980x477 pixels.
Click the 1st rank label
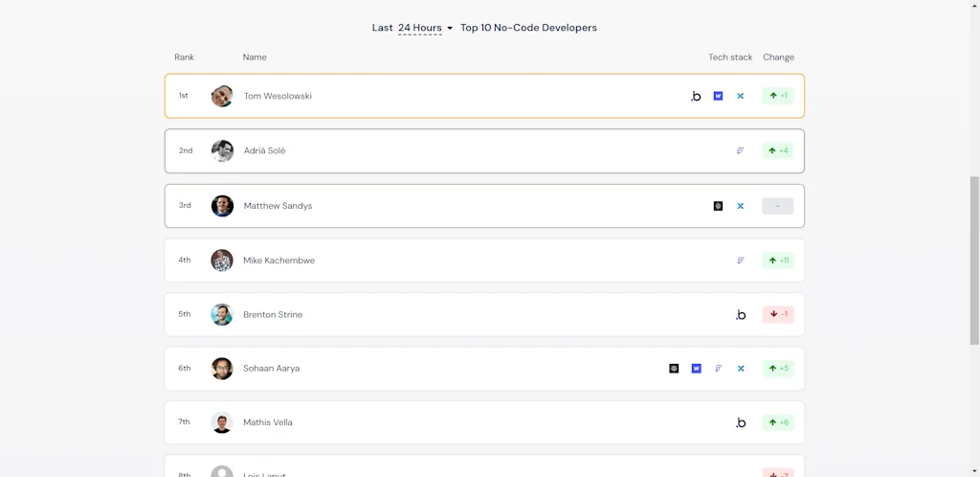[183, 96]
